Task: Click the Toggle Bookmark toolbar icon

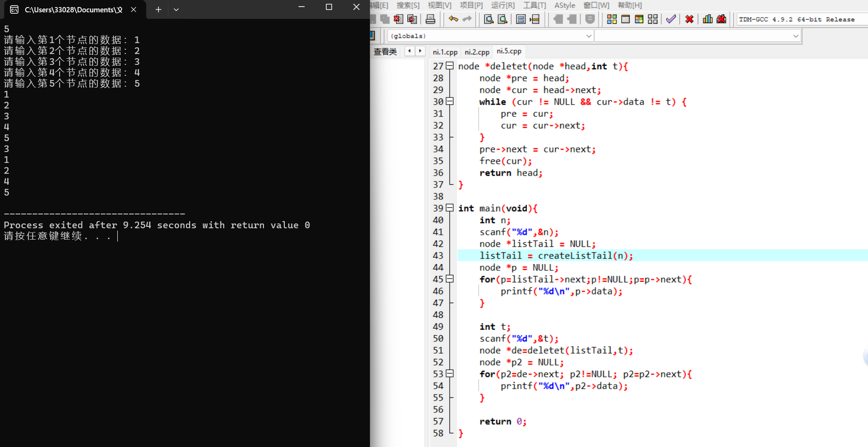Action: 590,19
